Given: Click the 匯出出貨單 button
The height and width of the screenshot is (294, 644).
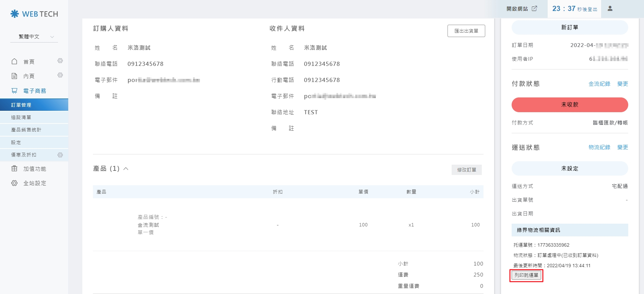Looking at the screenshot, I should (466, 31).
